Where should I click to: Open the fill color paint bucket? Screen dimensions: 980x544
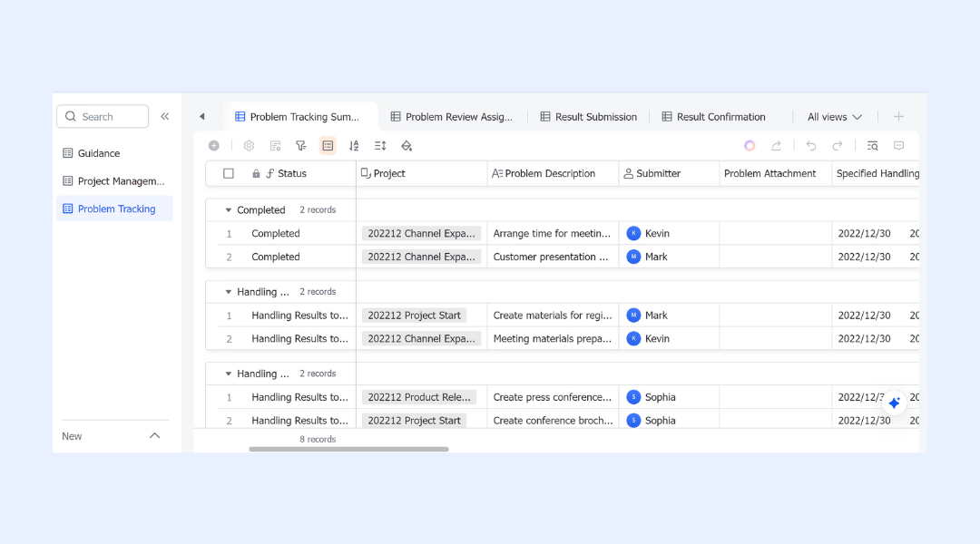(407, 146)
